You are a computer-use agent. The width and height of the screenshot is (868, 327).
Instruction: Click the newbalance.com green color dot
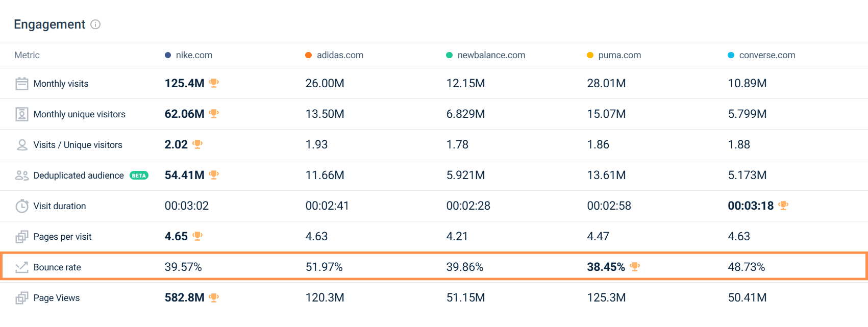click(x=449, y=55)
